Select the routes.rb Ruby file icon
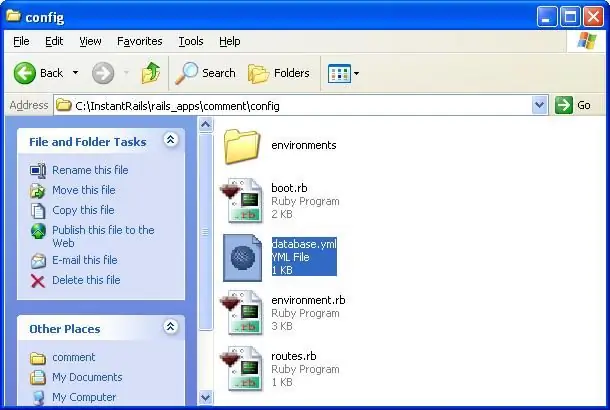The height and width of the screenshot is (410, 610). coord(242,369)
